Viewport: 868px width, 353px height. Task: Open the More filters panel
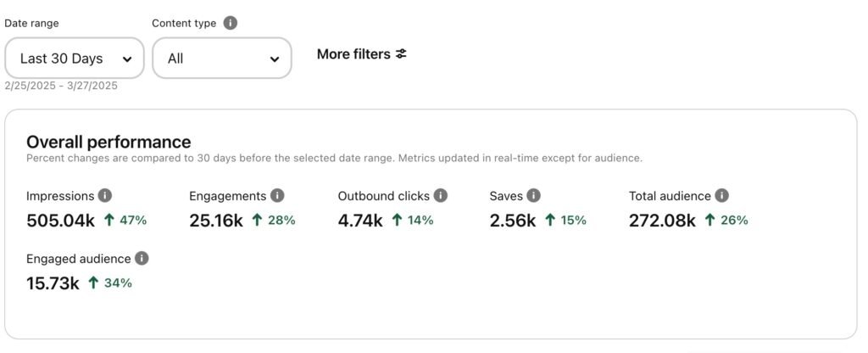pyautogui.click(x=362, y=54)
